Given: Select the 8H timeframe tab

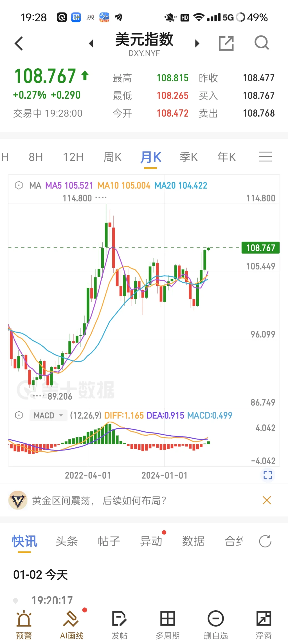Looking at the screenshot, I should pos(36,157).
